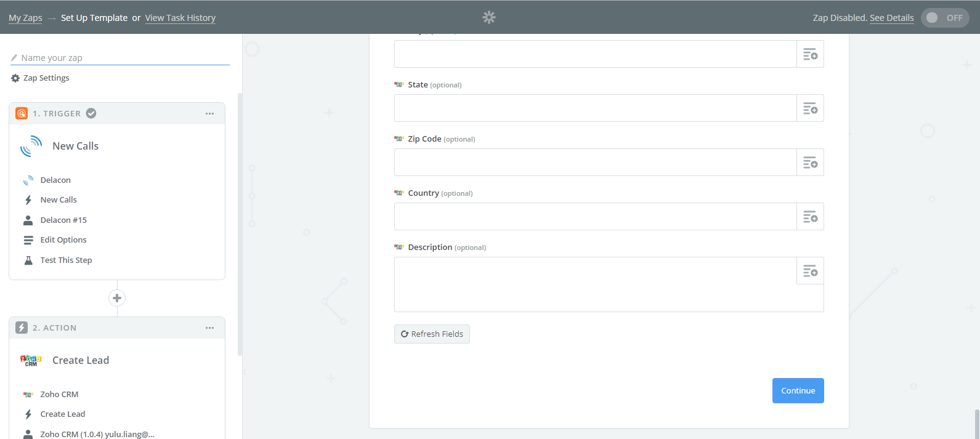The image size is (980, 439).
Task: Click the Continue button
Action: [798, 390]
